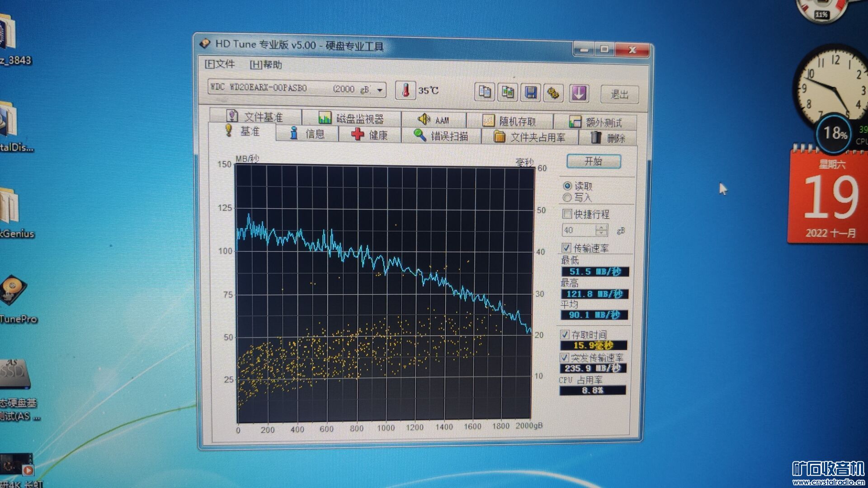
Task: Click the HD Tune title bar icon
Action: (x=205, y=43)
